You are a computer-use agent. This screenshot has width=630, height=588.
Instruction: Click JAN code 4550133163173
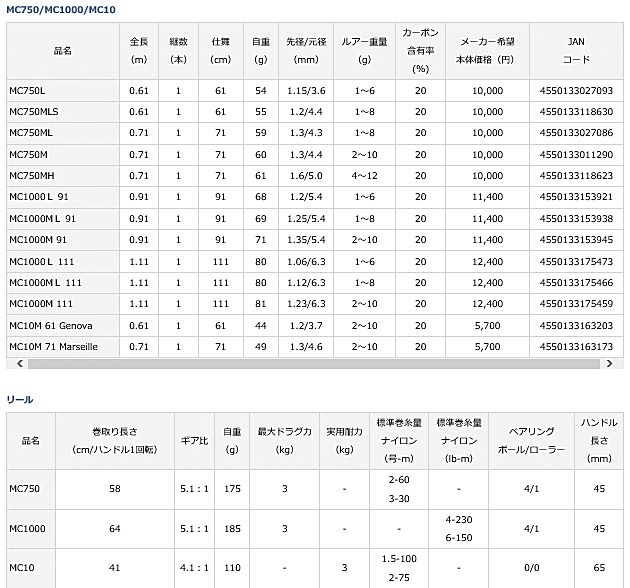(x=576, y=346)
